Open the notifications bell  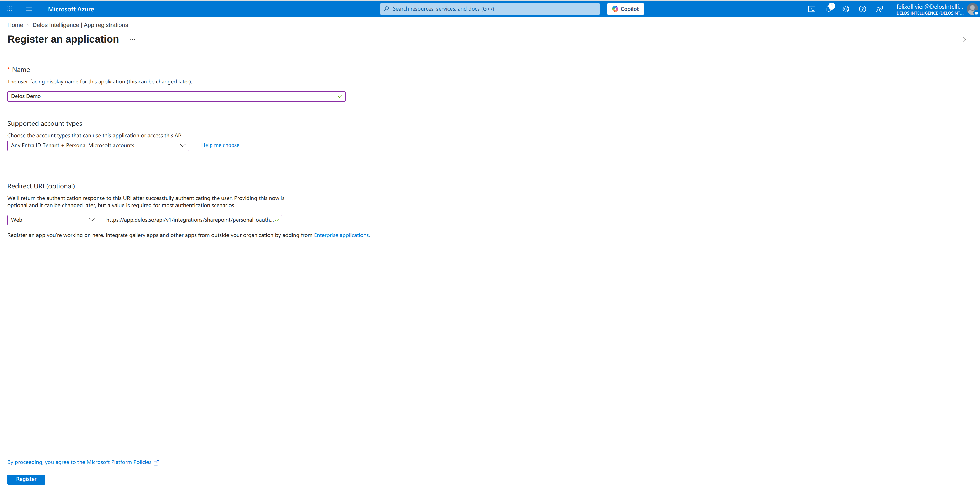pyautogui.click(x=829, y=9)
